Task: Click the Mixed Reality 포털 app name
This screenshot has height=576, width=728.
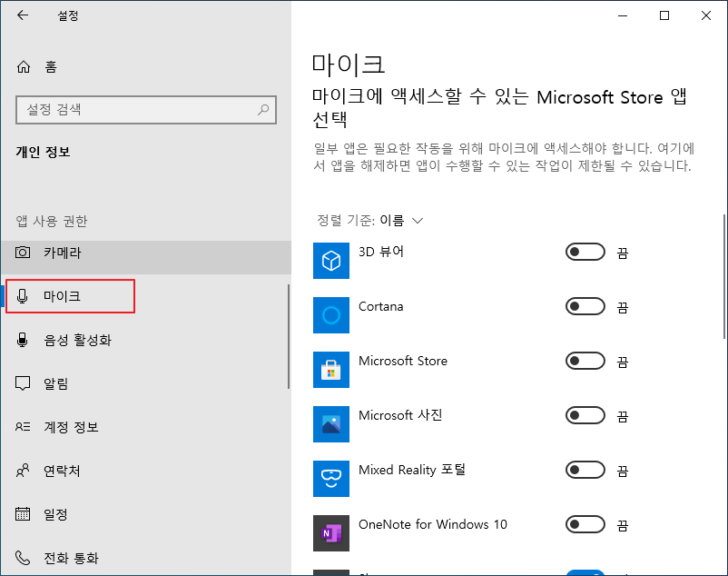Action: (412, 470)
